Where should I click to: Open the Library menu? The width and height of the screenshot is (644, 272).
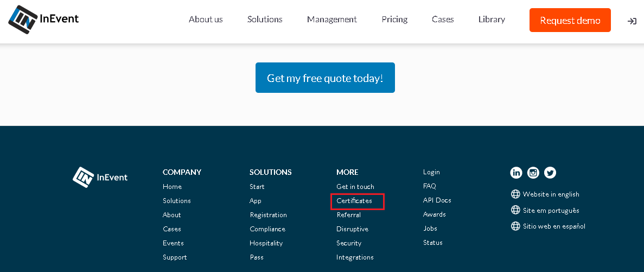click(x=492, y=20)
